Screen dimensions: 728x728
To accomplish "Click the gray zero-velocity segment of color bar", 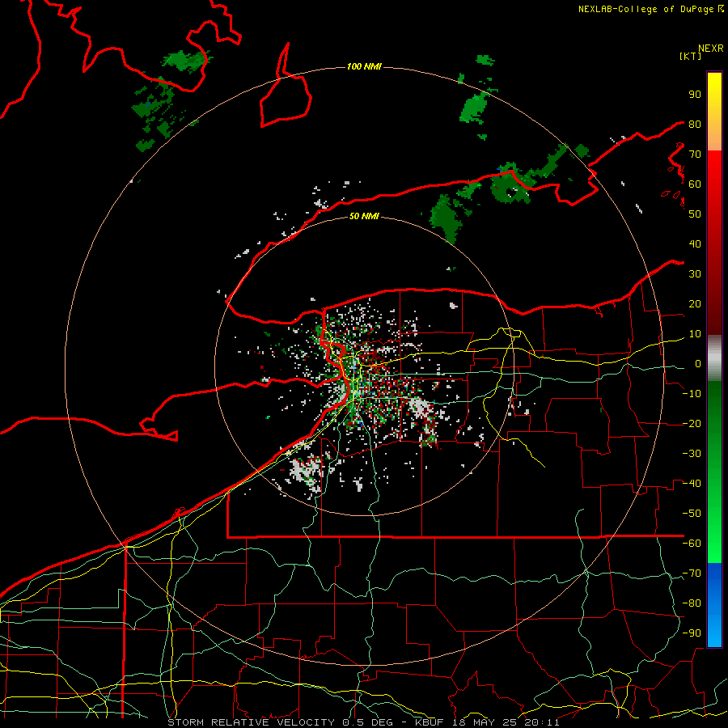I will click(x=714, y=358).
